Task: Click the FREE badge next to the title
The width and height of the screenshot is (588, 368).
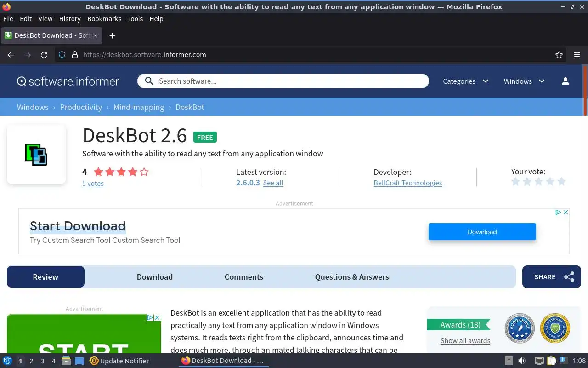Action: (205, 138)
